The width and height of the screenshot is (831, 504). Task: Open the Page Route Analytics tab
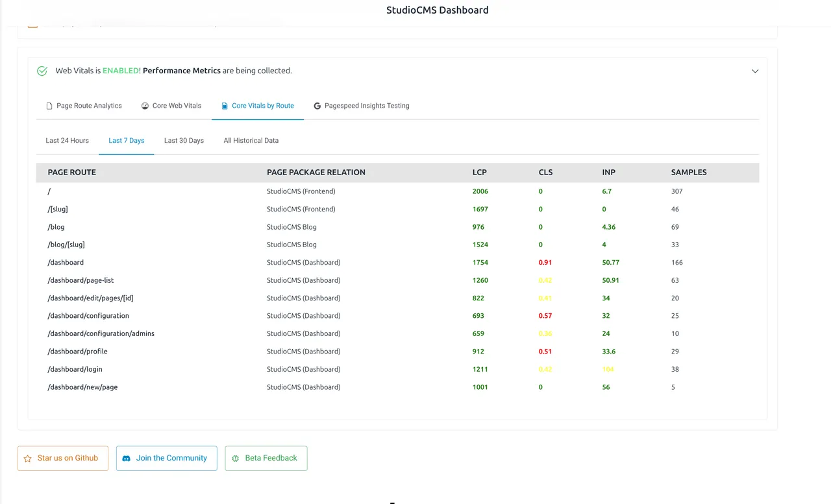tap(84, 106)
